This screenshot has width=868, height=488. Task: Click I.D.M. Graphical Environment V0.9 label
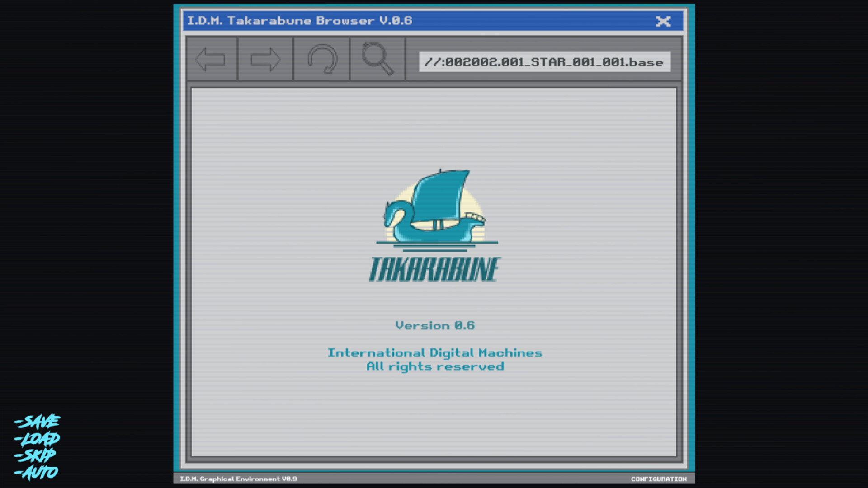click(x=238, y=479)
